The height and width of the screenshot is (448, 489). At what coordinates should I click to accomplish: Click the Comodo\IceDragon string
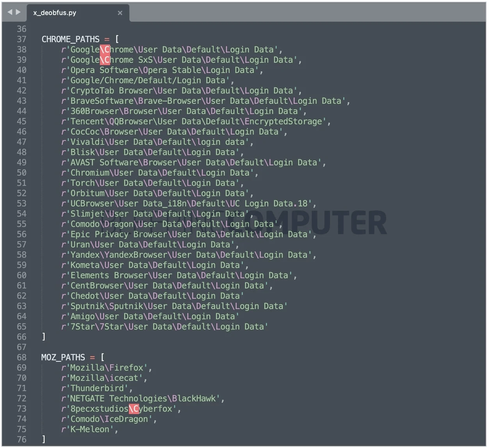tap(107, 419)
